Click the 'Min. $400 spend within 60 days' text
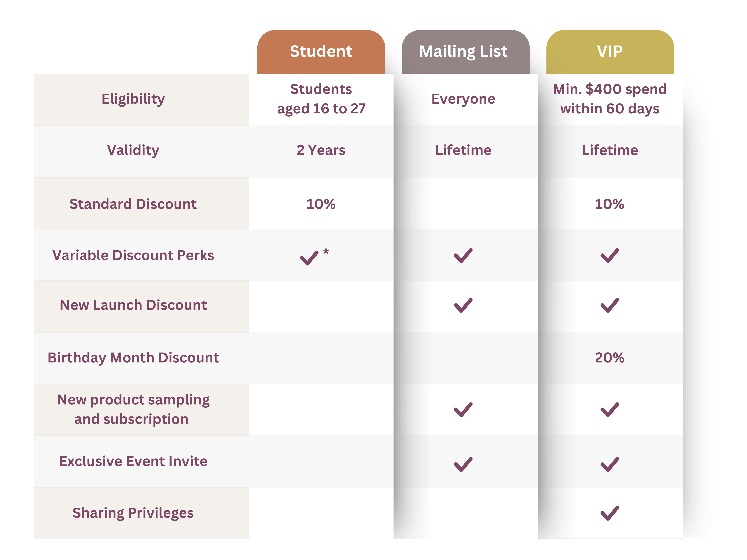Viewport: 747px width, 560px height. click(x=610, y=99)
